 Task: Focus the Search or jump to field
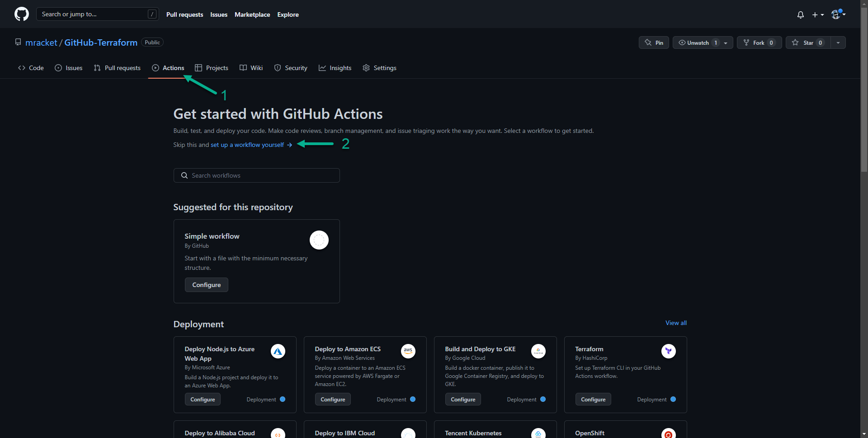[97, 14]
